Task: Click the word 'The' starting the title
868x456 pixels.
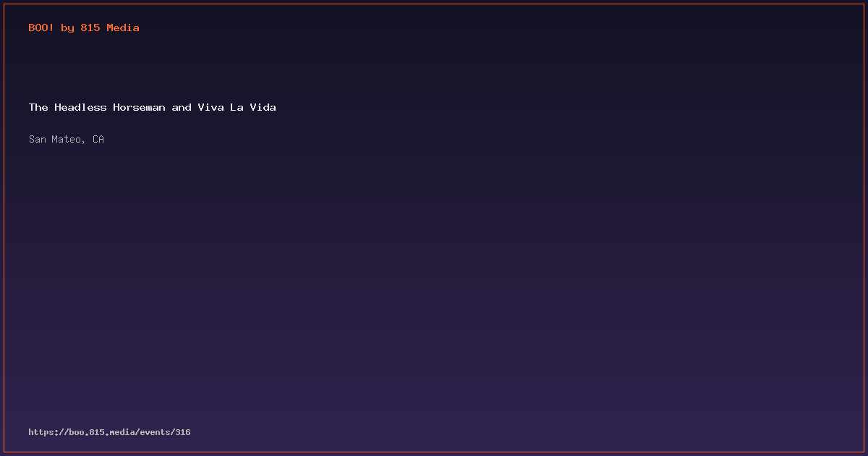Action: pyautogui.click(x=38, y=107)
